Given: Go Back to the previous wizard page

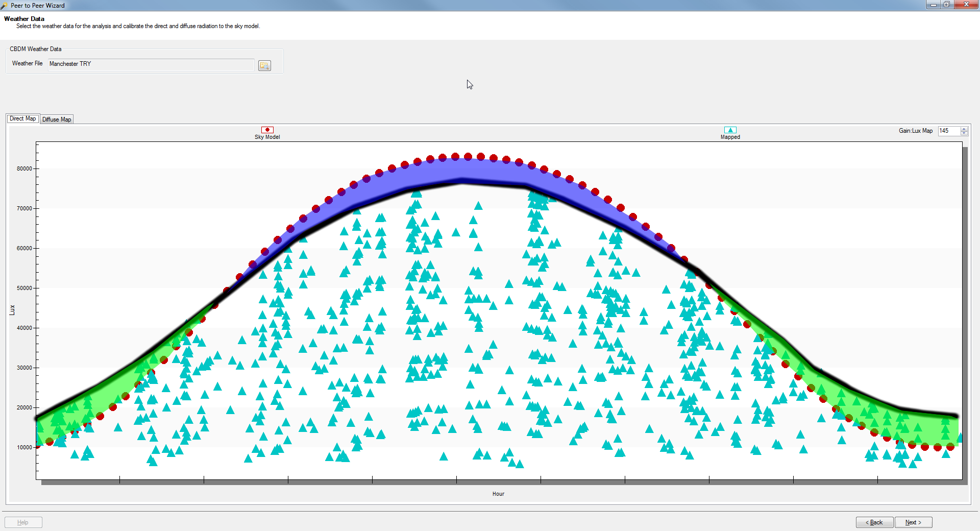Looking at the screenshot, I should pos(874,522).
